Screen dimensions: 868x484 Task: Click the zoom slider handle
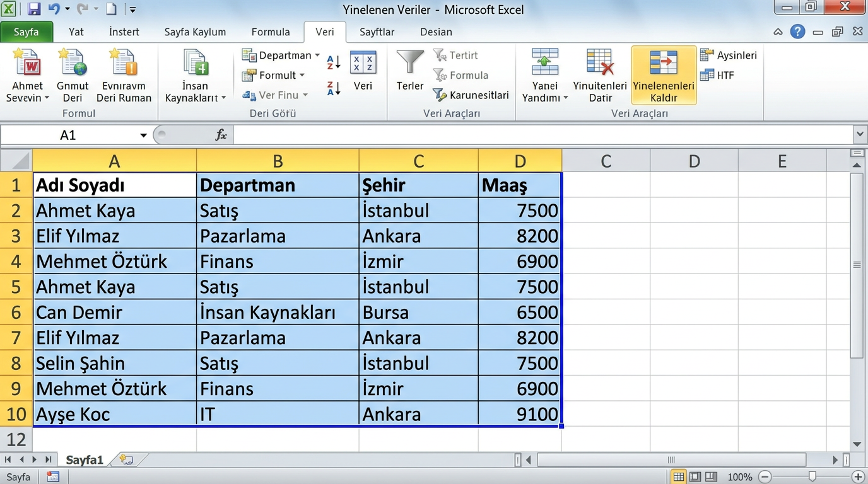click(x=812, y=477)
